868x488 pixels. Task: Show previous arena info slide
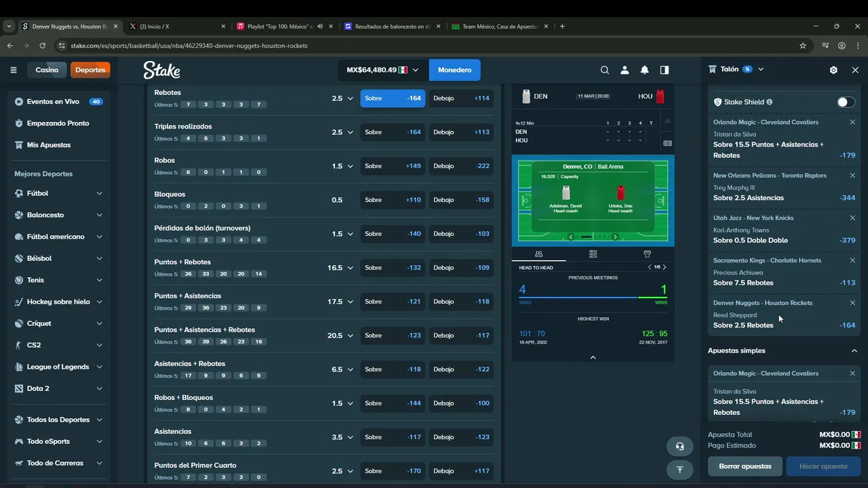pyautogui.click(x=571, y=237)
